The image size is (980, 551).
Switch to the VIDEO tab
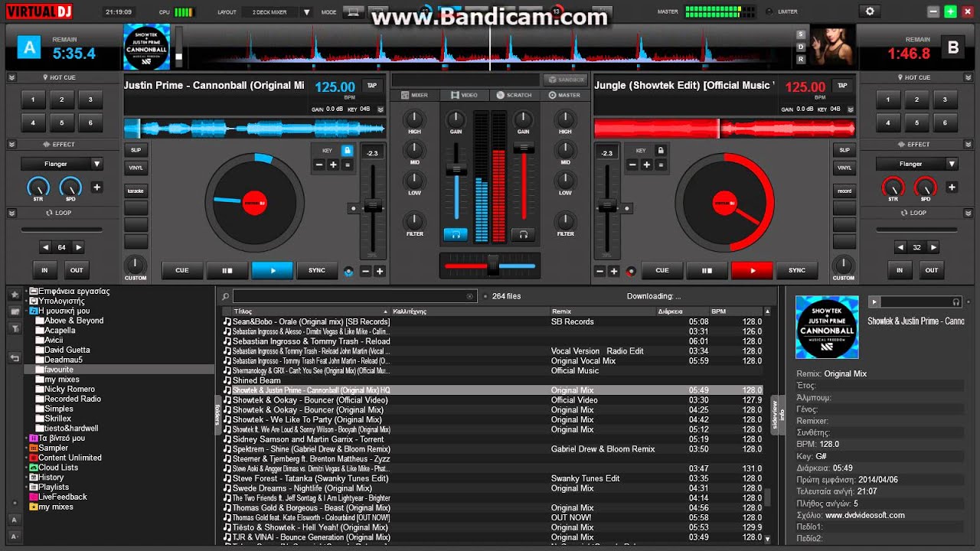click(x=464, y=95)
